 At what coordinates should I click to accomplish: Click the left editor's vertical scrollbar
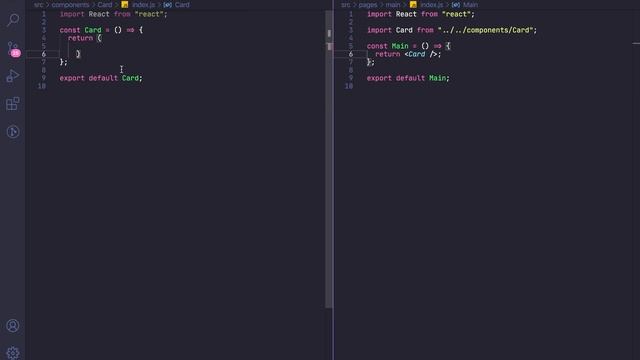click(329, 159)
